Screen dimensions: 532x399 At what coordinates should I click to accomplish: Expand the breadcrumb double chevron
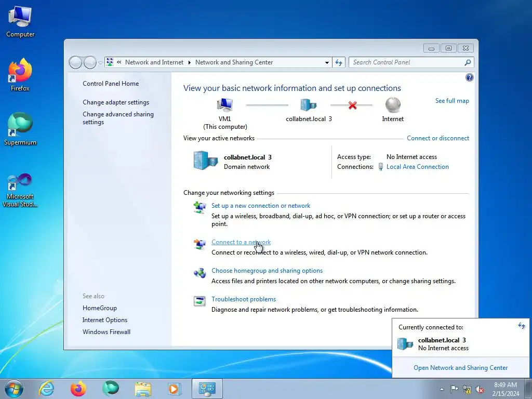pos(119,62)
